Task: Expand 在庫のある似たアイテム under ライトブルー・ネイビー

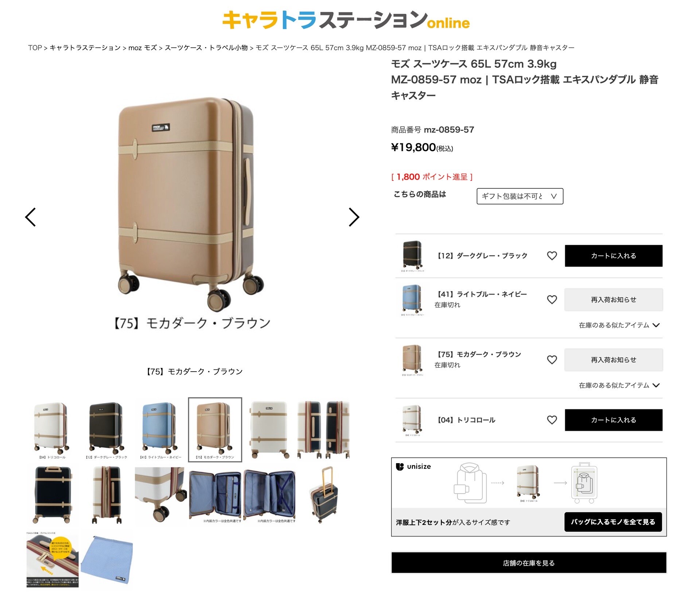Action: pos(619,325)
